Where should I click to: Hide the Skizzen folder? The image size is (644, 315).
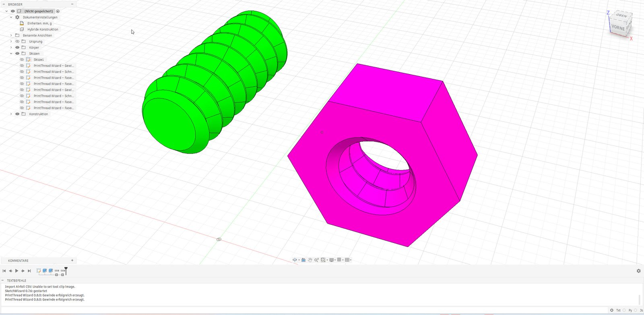pyautogui.click(x=17, y=54)
